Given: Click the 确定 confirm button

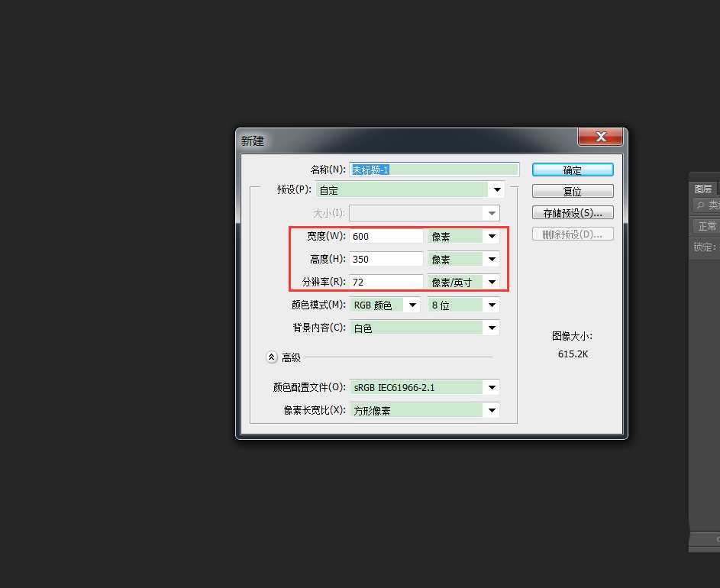Looking at the screenshot, I should (x=573, y=169).
